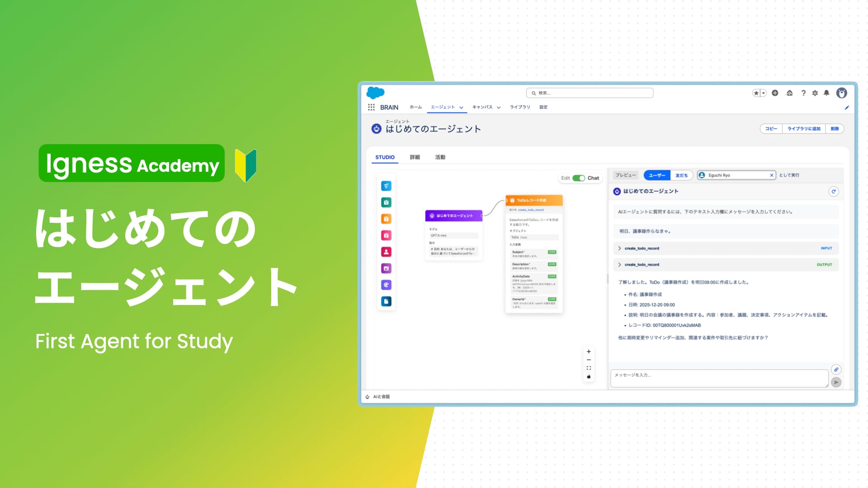Image resolution: width=868 pixels, height=488 pixels.
Task: Click the chat refresh icon
Action: [834, 192]
